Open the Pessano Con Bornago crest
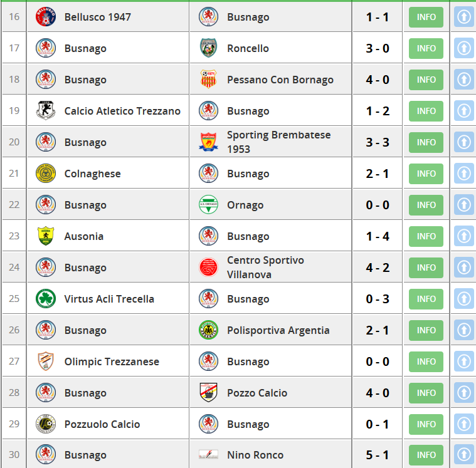This screenshot has height=468, width=476. pyautogui.click(x=208, y=79)
